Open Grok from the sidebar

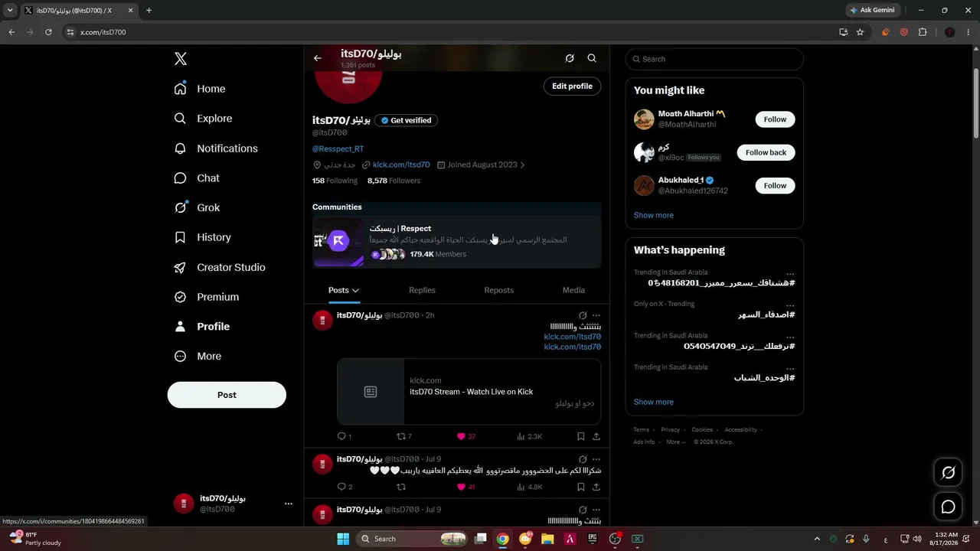pos(197,207)
